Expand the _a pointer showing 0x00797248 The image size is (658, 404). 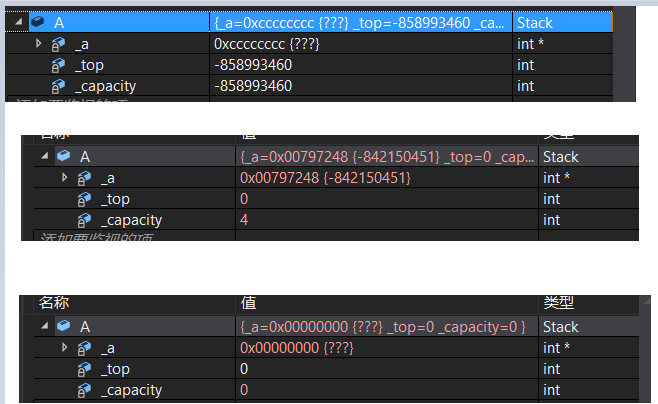tap(65, 177)
